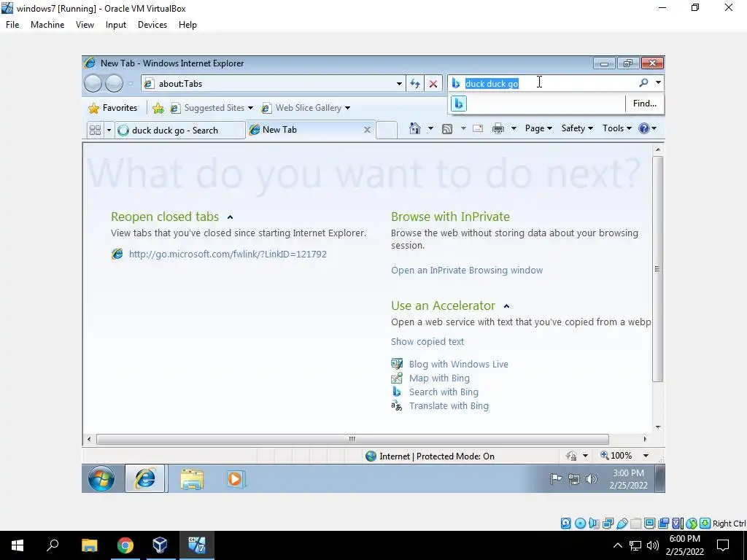747x560 pixels.
Task: Open host notification center icon
Action: (723, 545)
